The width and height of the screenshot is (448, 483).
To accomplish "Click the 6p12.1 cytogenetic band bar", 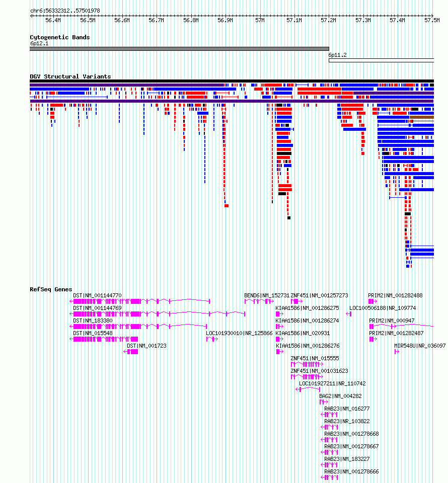I will [x=179, y=49].
